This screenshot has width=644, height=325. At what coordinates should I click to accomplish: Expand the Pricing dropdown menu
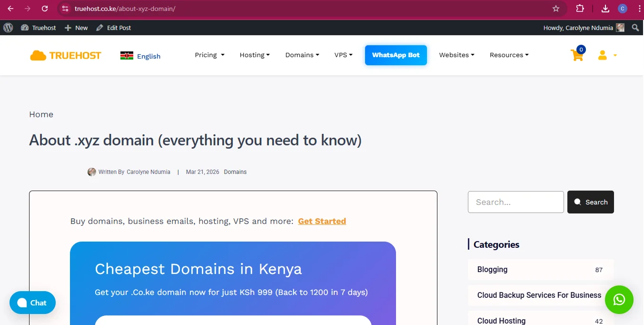(209, 55)
